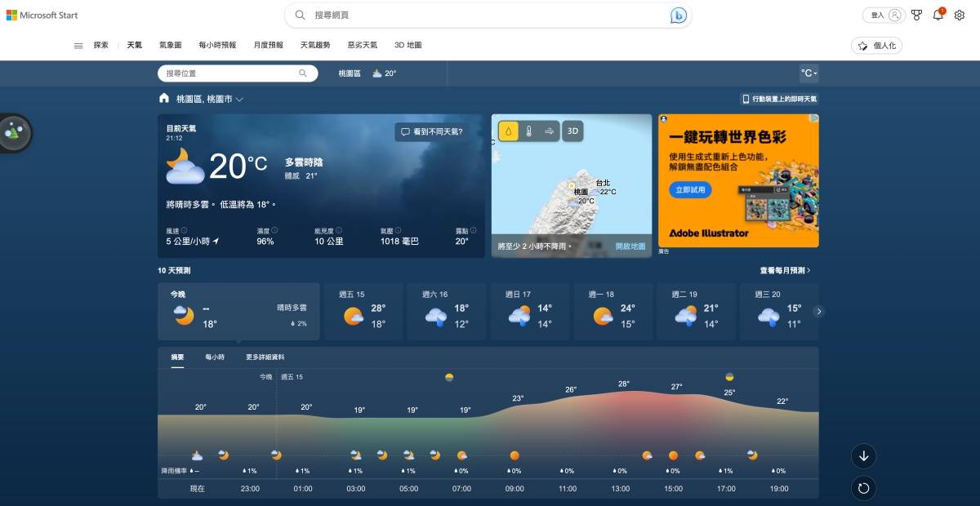Switch to the 惡劣天氣 section

pyautogui.click(x=362, y=45)
